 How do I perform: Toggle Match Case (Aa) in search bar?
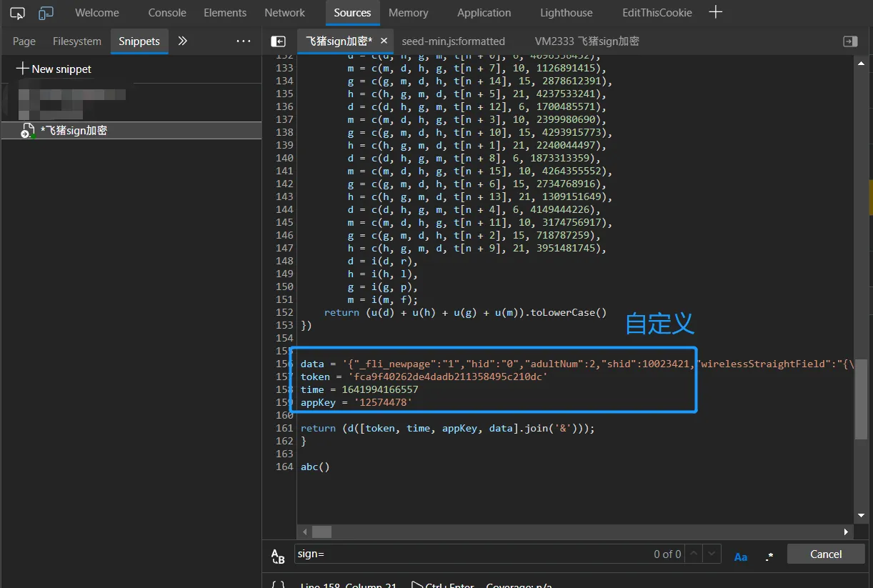(x=741, y=555)
